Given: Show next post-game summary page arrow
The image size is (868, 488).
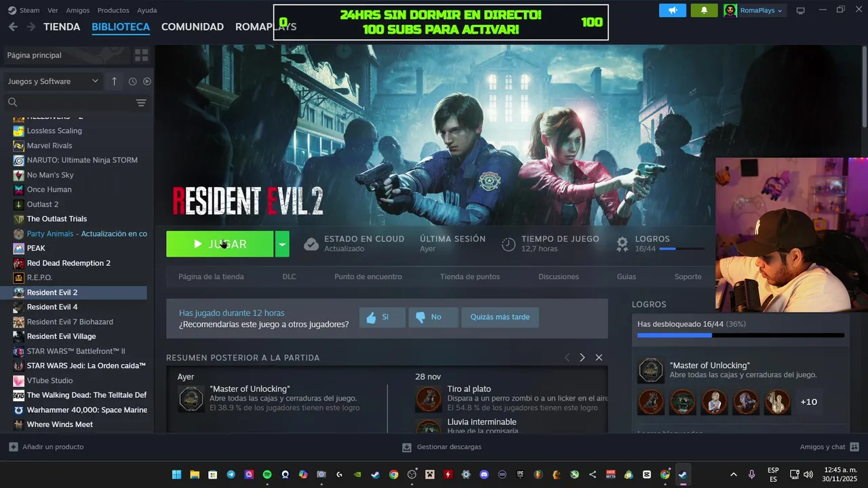Looking at the screenshot, I should [582, 357].
